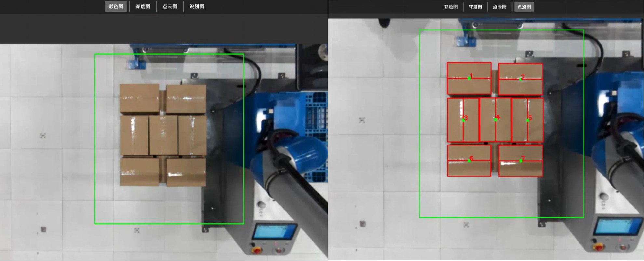Select detected box labeled 2
Viewport: 644px width, 261px height.
point(520,79)
